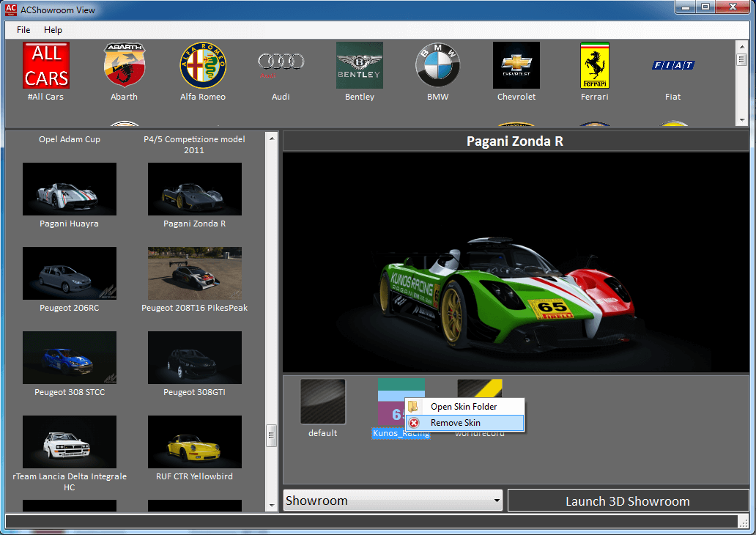Screen dimensions: 756x535
Task: Choose Open Skin Folder from context menu
Action: pos(464,407)
